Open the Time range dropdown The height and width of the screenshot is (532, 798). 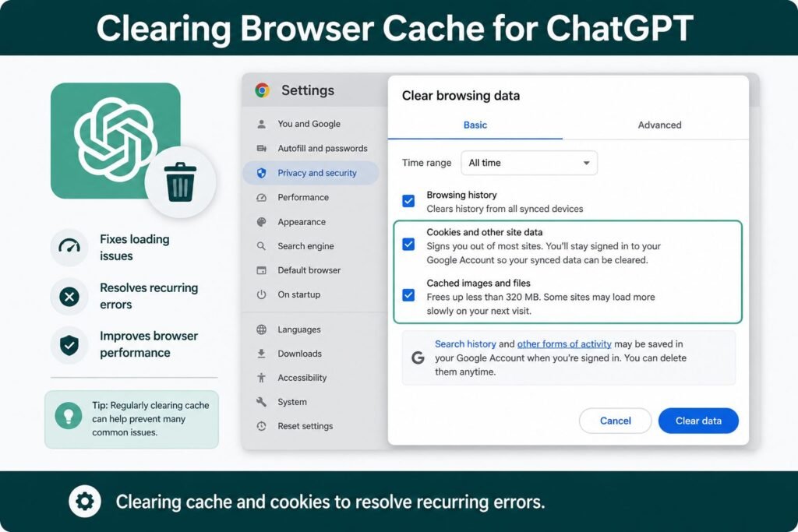(529, 163)
